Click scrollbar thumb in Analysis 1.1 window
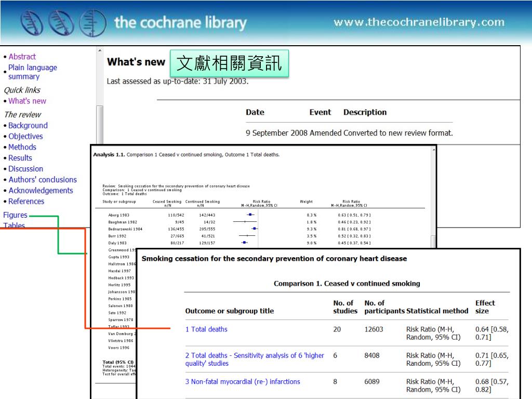Screen dimensions: 532x399 pyautogui.click(x=433, y=242)
